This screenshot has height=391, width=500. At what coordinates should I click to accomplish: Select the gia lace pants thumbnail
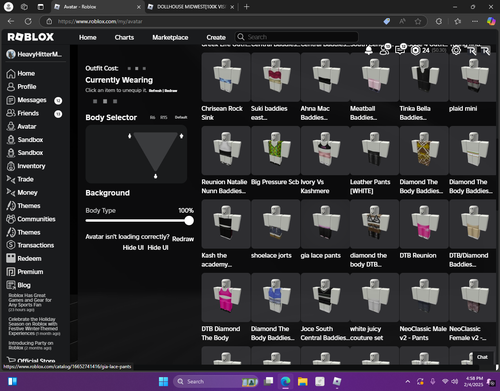pos(325,224)
